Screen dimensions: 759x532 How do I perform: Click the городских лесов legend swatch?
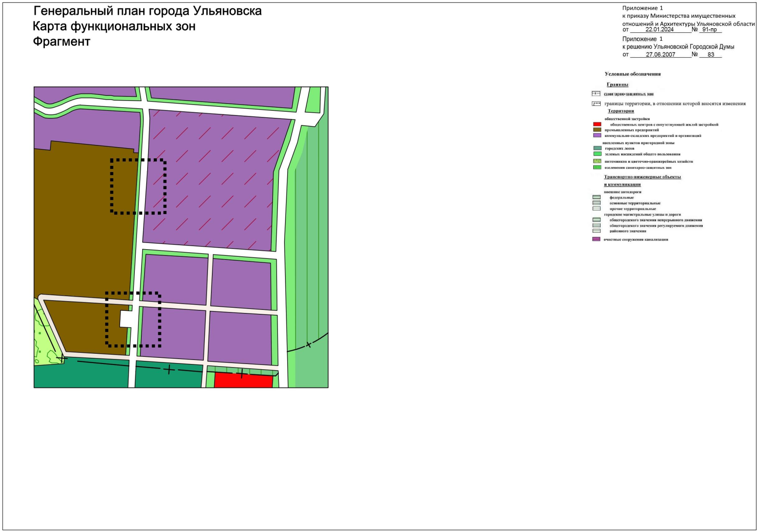[x=597, y=149]
